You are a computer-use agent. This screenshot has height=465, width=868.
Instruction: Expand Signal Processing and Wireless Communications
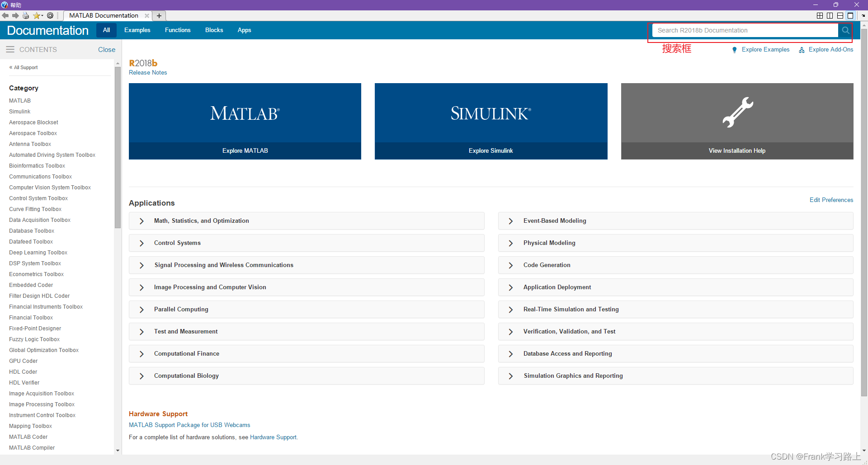[x=307, y=265]
